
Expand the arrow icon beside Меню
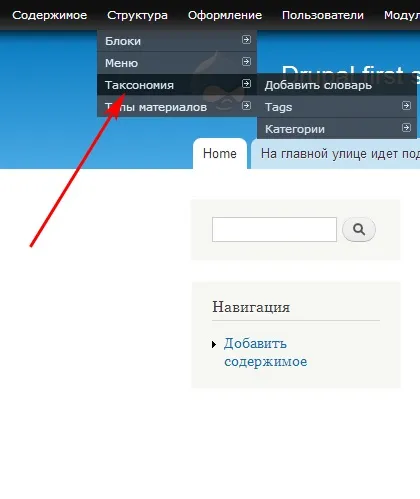[x=246, y=62]
